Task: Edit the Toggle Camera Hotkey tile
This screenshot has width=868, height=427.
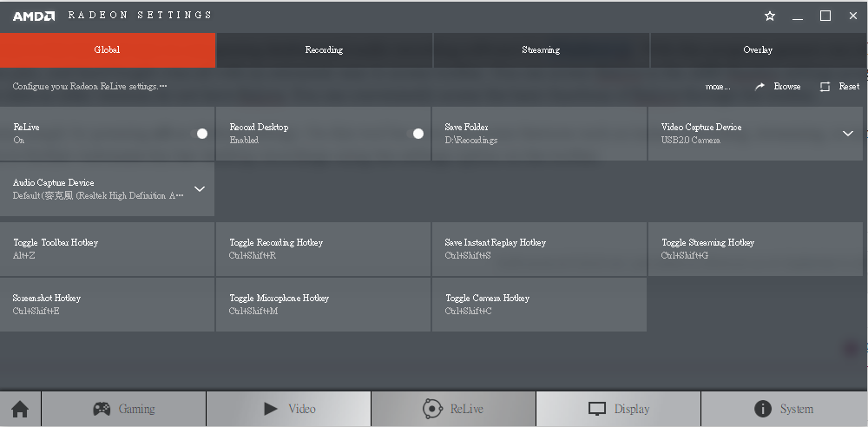Action: point(539,305)
